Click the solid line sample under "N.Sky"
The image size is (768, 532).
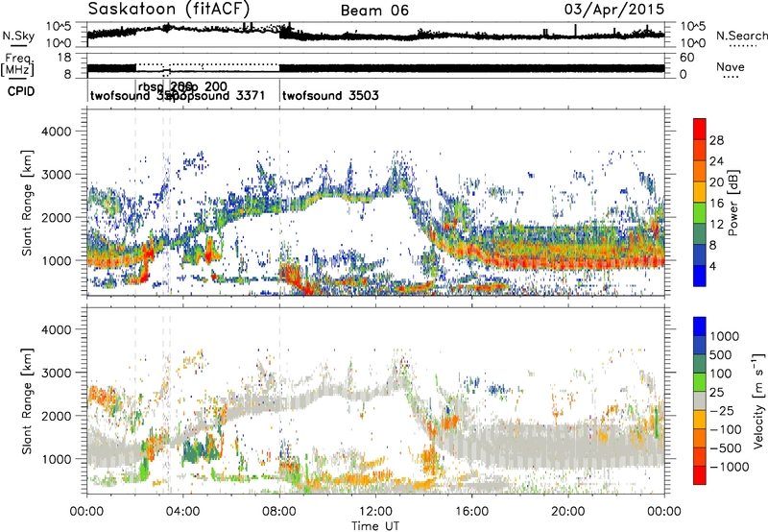(18, 46)
